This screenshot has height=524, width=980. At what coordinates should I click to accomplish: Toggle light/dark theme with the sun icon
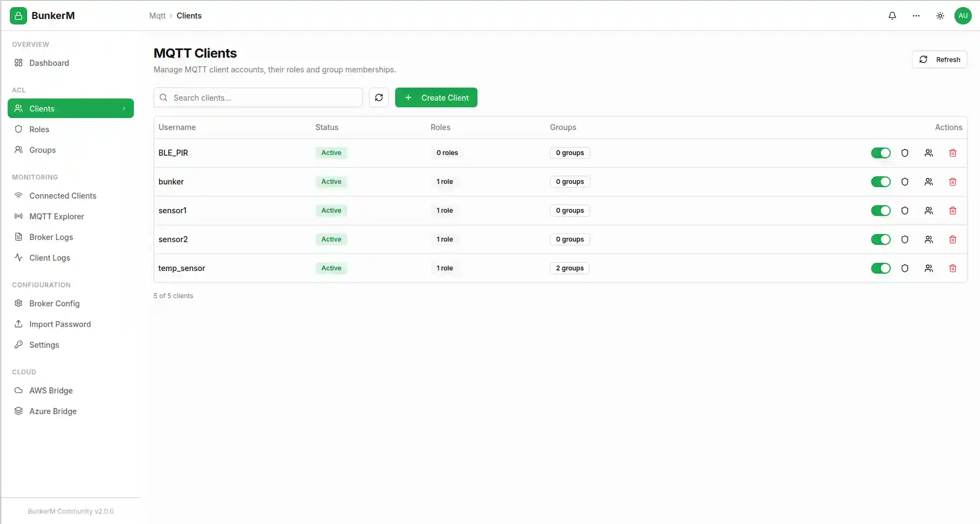[940, 16]
